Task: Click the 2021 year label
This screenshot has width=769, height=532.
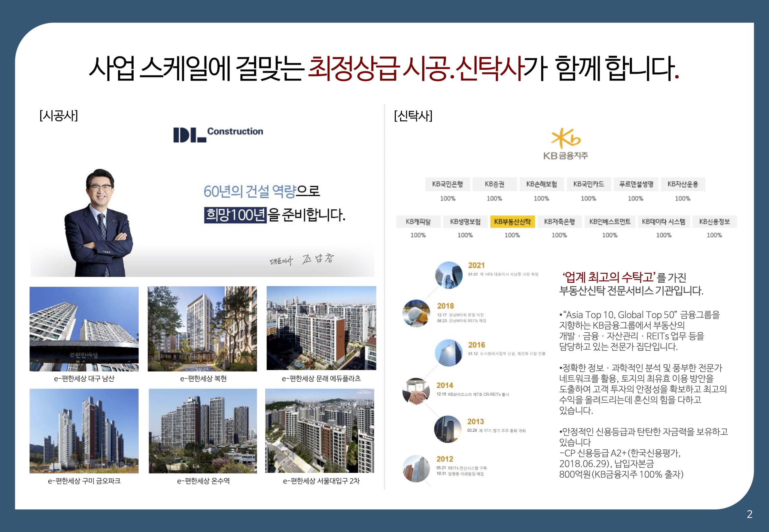Action: click(476, 265)
